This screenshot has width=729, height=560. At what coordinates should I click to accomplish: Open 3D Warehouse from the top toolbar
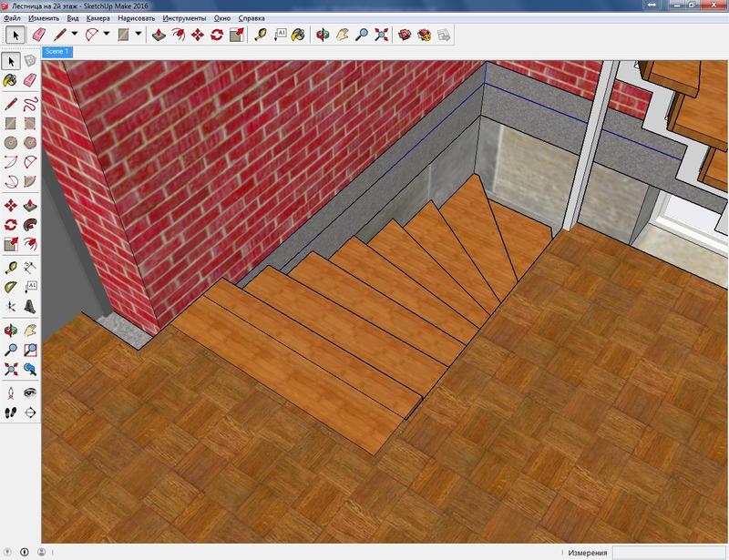point(405,35)
